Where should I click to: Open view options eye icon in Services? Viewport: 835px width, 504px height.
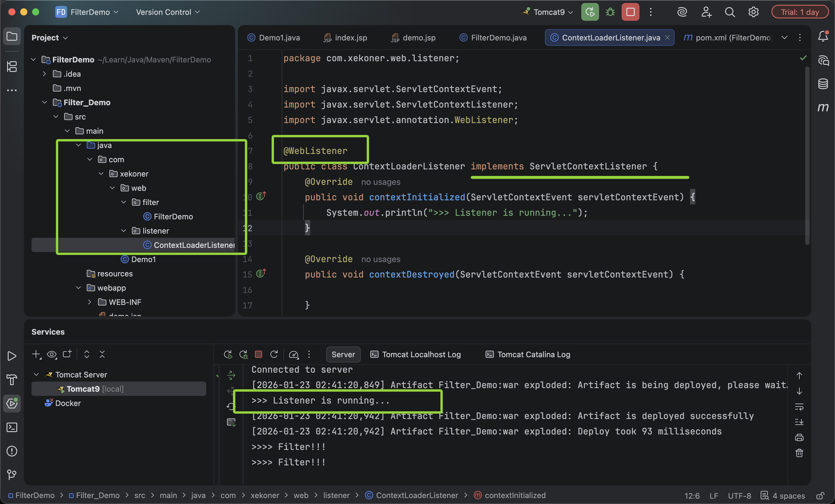[x=52, y=355]
